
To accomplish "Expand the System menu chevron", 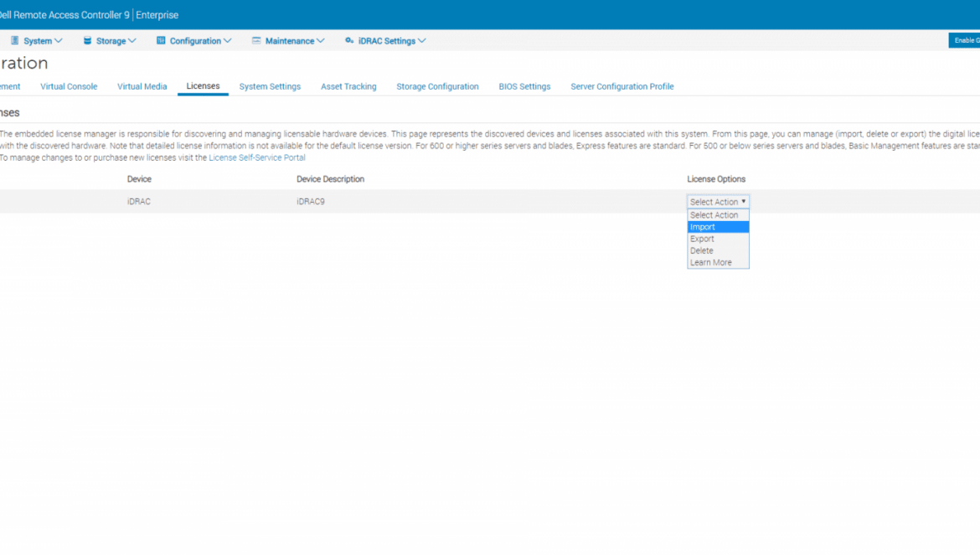I will (58, 41).
